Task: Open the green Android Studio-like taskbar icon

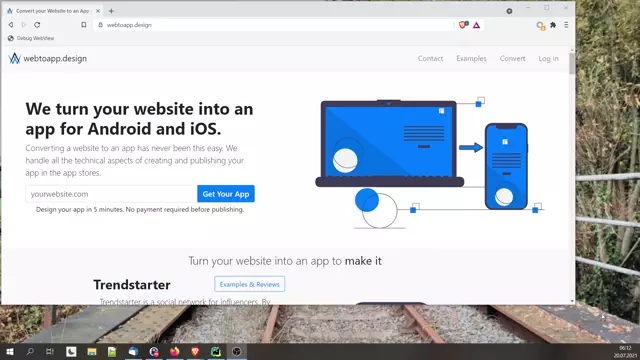Action: point(216,351)
